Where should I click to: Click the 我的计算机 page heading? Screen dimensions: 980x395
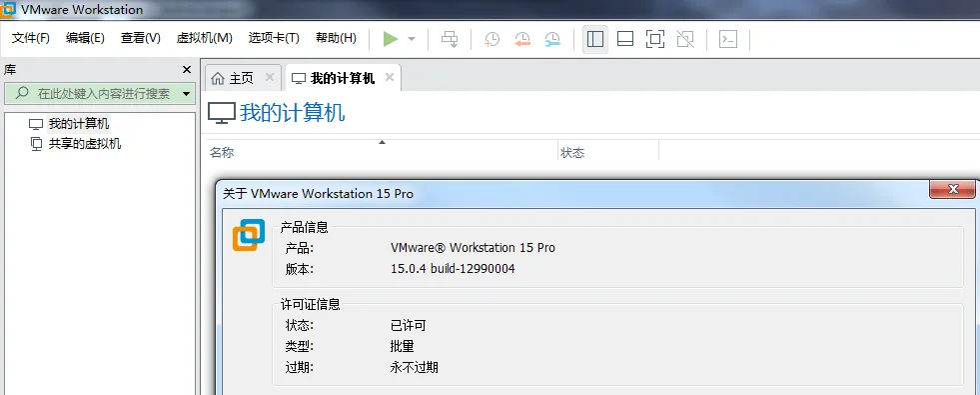[x=293, y=113]
